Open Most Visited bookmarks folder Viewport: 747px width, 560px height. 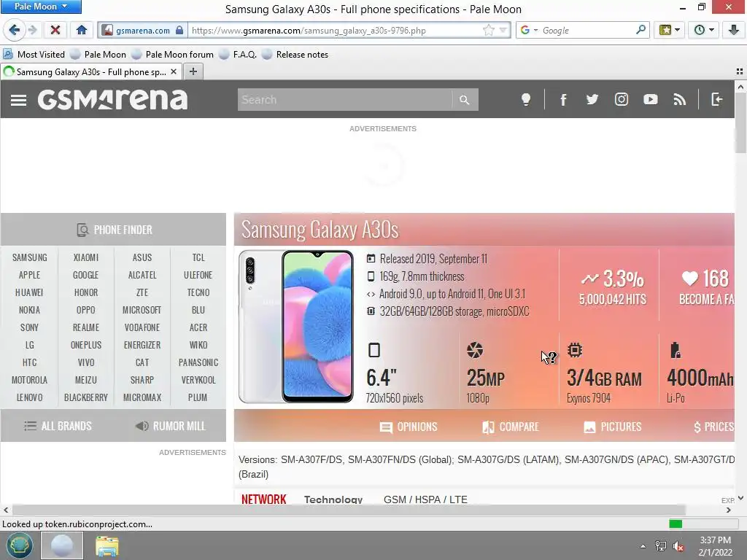[x=34, y=55]
